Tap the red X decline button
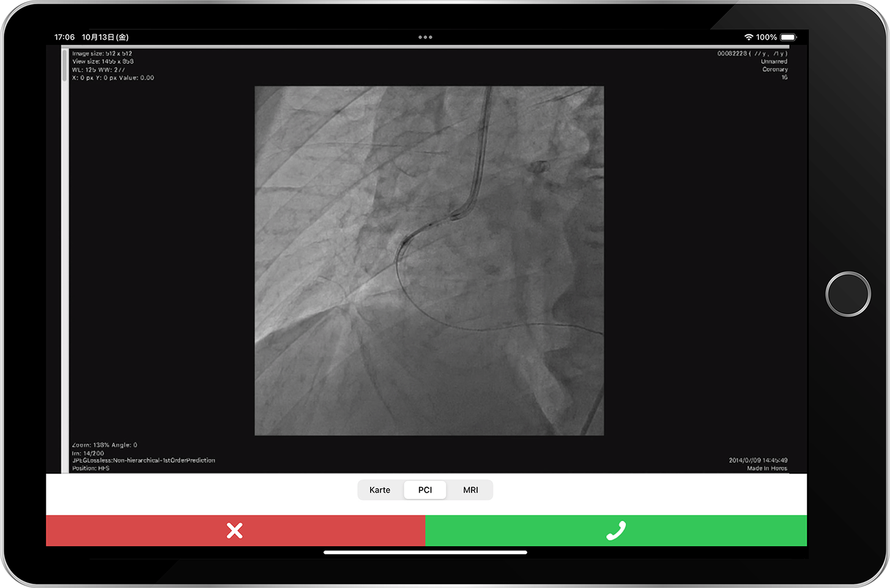 click(x=235, y=530)
